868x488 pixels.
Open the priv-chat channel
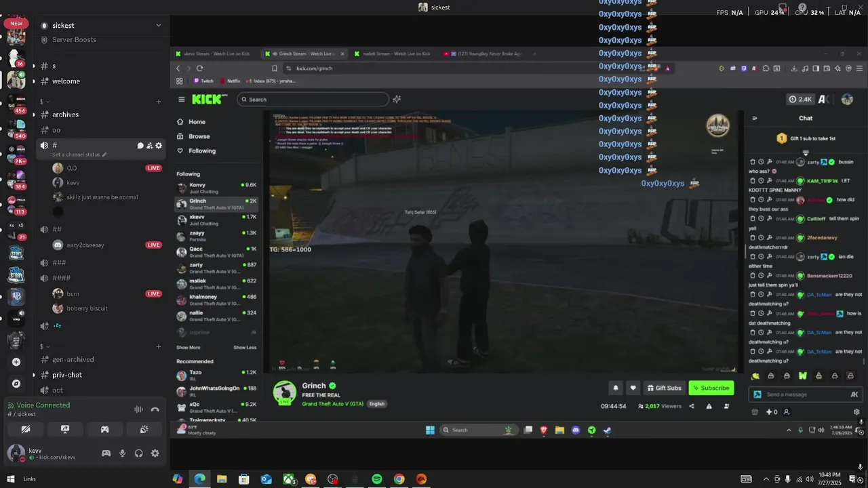(66, 375)
